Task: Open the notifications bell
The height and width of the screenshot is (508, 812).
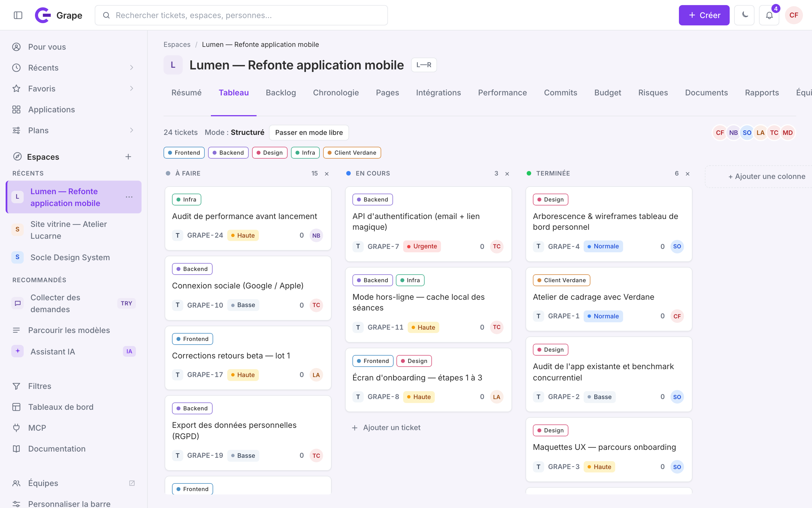Action: tap(769, 15)
